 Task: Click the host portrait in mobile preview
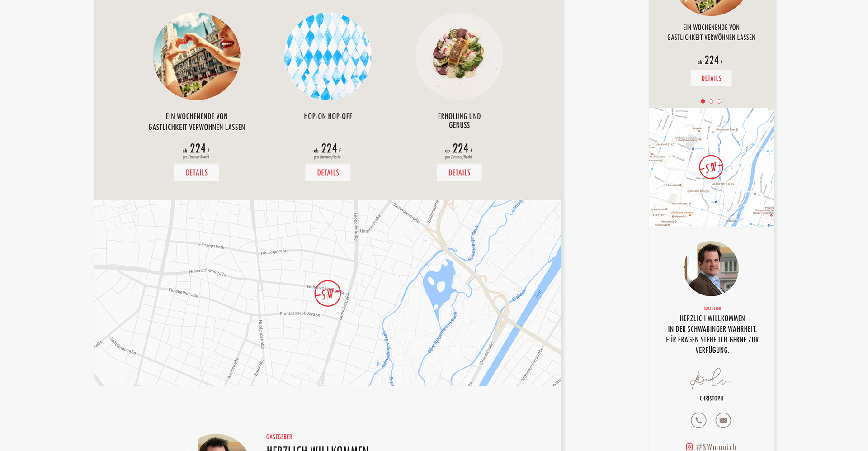click(711, 269)
